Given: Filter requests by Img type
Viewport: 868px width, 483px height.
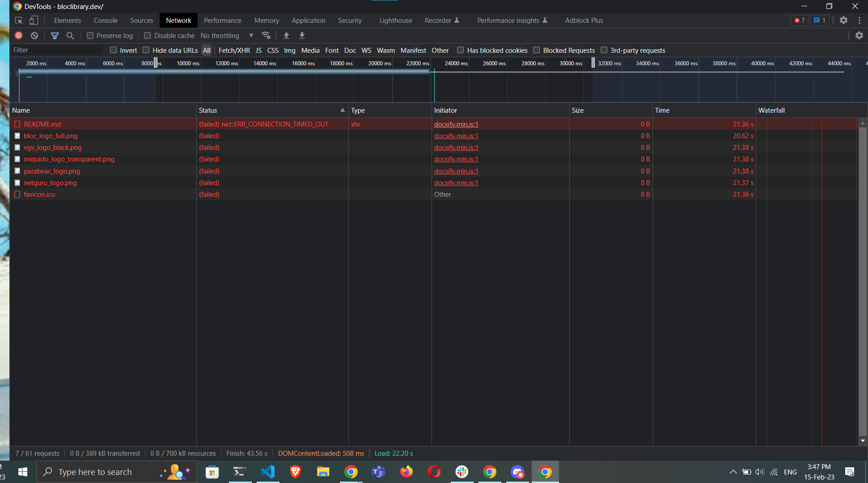Looking at the screenshot, I should pos(289,50).
